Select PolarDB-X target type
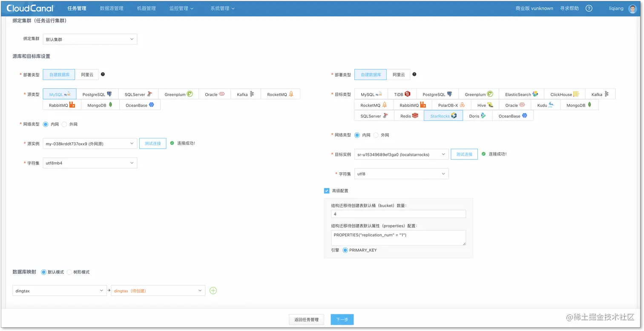The width and height of the screenshot is (644, 331). pyautogui.click(x=451, y=105)
